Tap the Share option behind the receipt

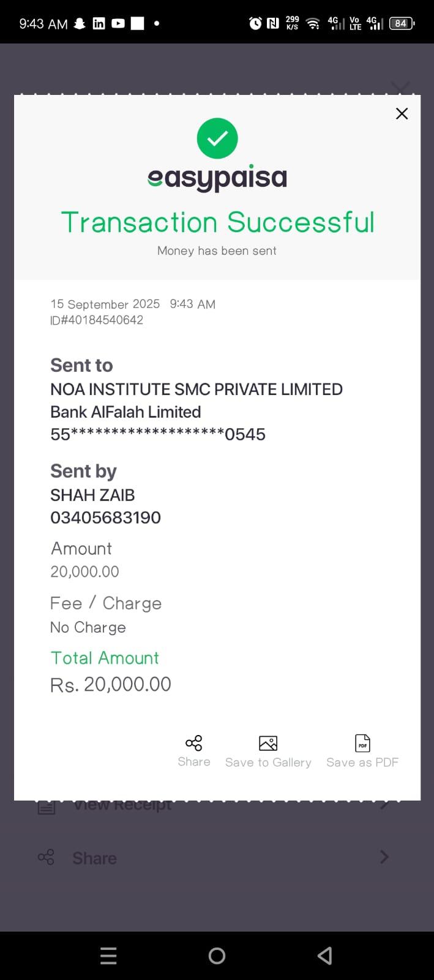tap(94, 858)
